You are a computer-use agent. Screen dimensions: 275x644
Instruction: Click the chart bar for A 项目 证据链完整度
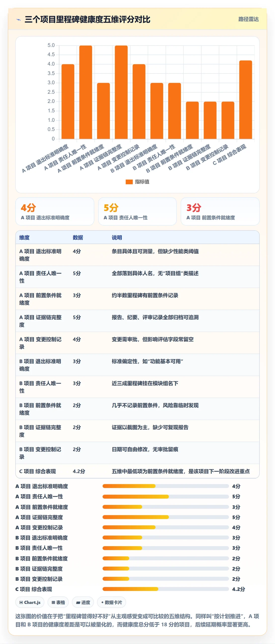coord(121,92)
